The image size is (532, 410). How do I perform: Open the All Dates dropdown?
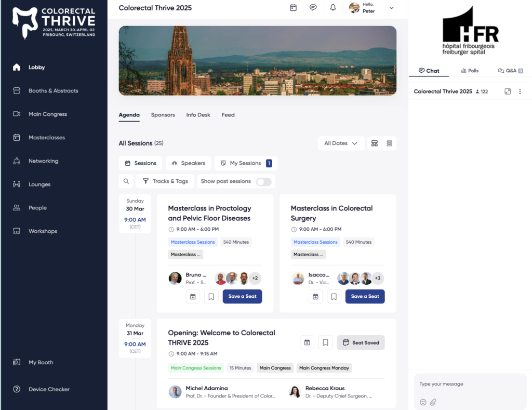click(341, 143)
